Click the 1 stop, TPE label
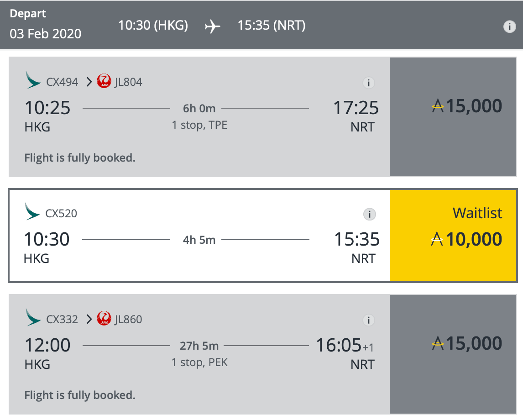This screenshot has height=420, width=523. 199,125
